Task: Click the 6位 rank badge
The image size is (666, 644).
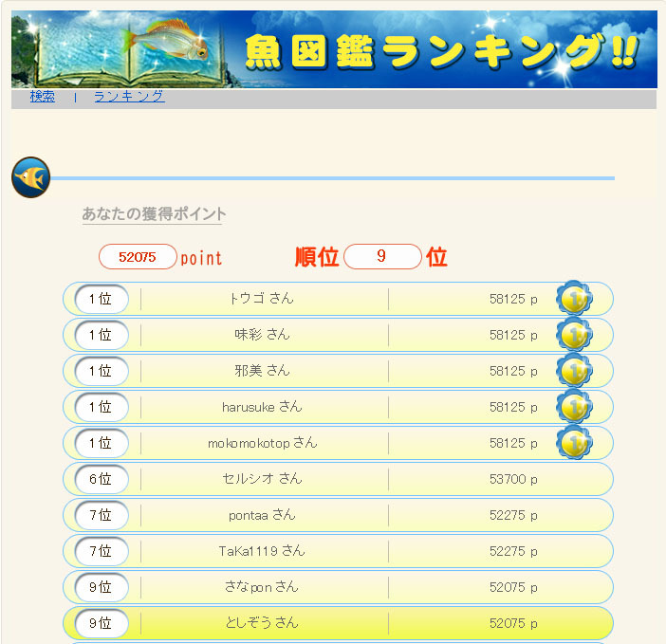Action: pos(101,479)
